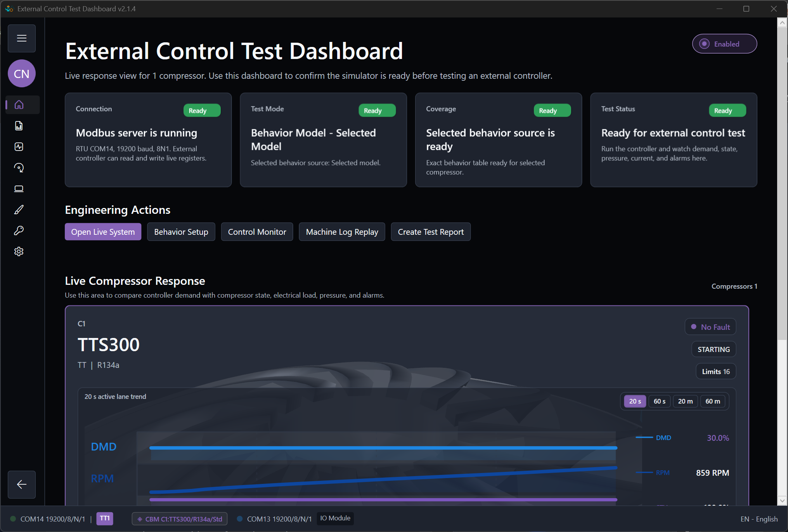
Task: Click the back arrow button at the bottom of the sidebar
Action: click(x=22, y=484)
